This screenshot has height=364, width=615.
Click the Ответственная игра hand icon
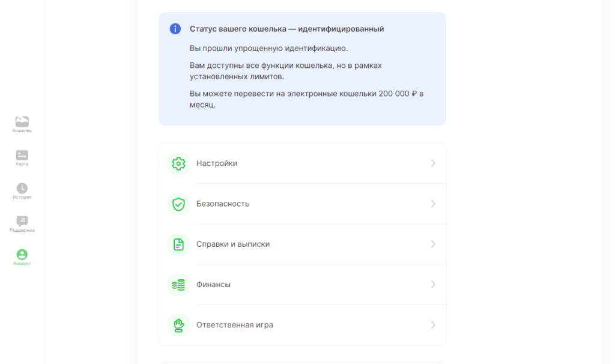[x=178, y=325]
